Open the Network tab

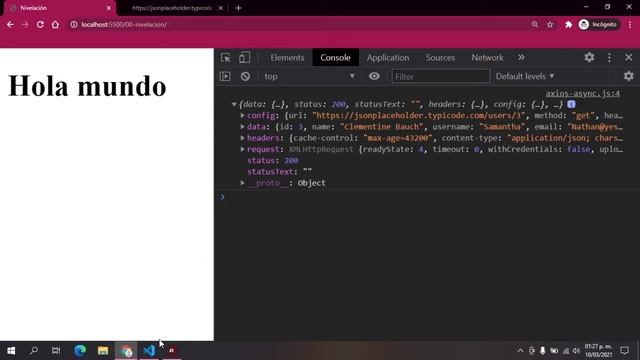(487, 58)
